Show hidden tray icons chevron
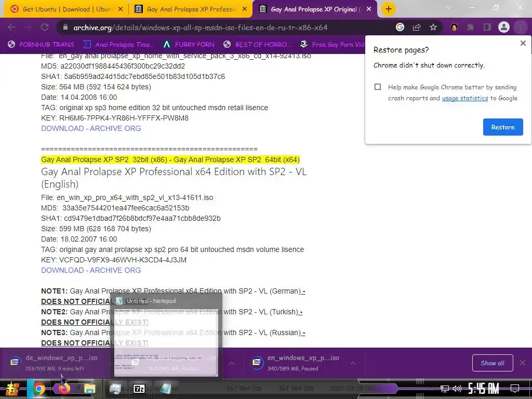 (432, 389)
